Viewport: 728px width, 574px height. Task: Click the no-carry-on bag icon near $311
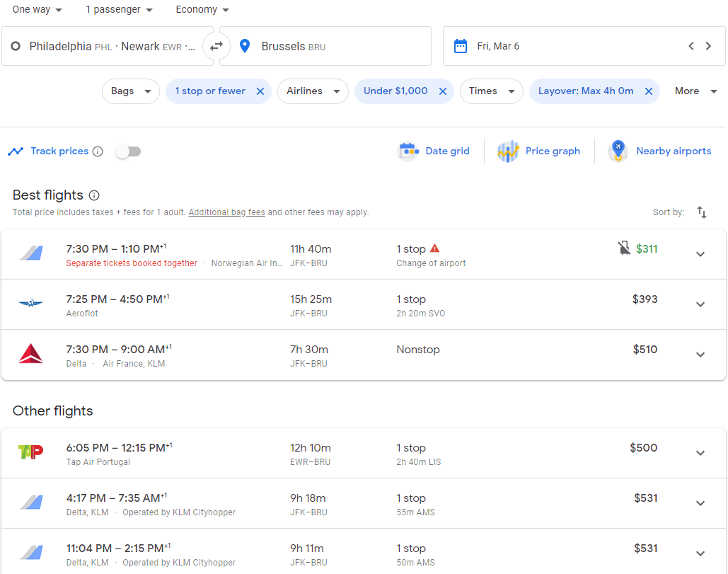click(x=624, y=248)
